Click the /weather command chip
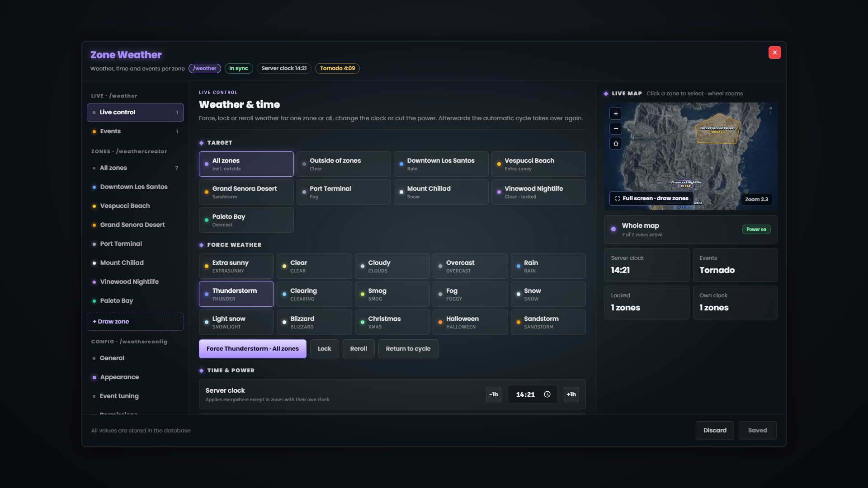Image resolution: width=868 pixels, height=488 pixels. coord(205,69)
